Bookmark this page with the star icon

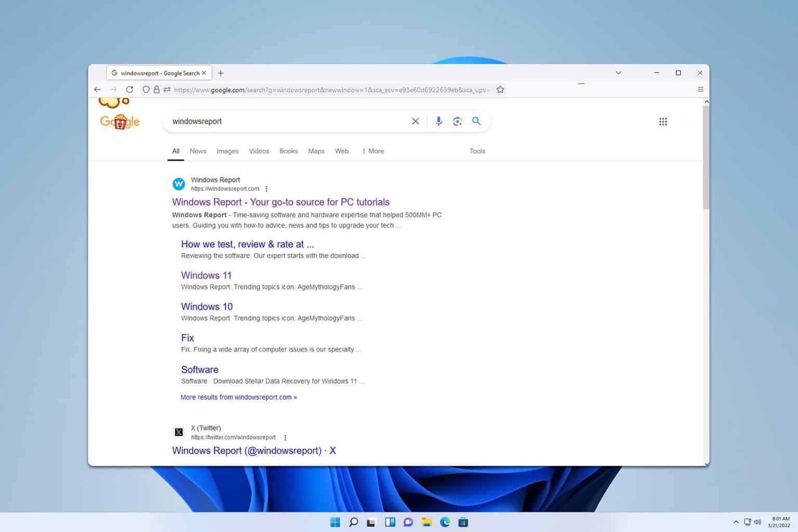500,89
